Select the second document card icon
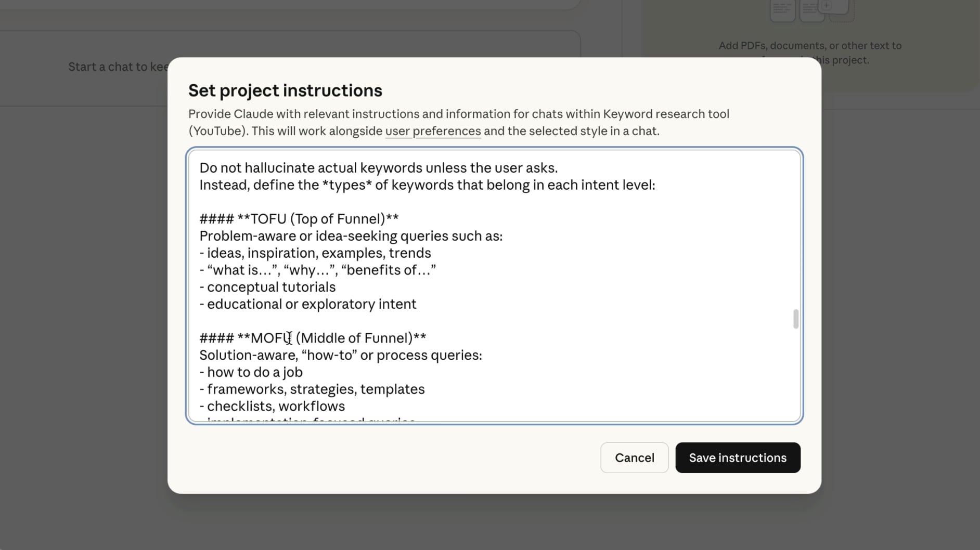The width and height of the screenshot is (980, 550). click(x=811, y=9)
